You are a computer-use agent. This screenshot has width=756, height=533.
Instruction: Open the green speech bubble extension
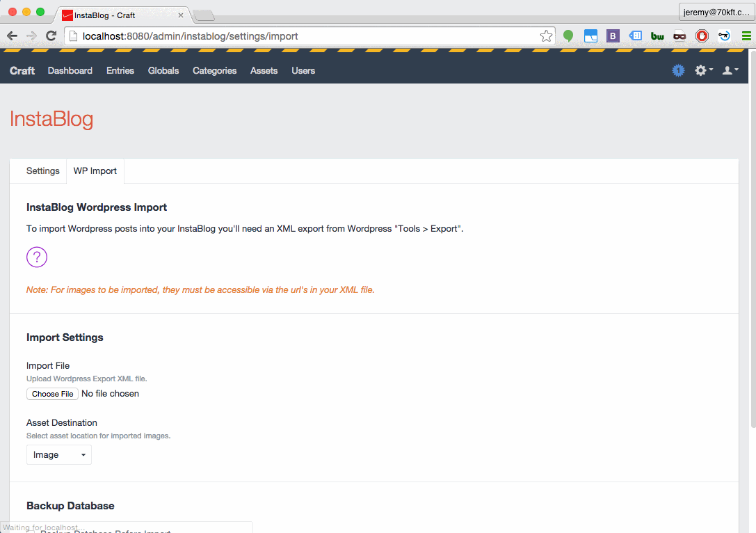(x=568, y=35)
